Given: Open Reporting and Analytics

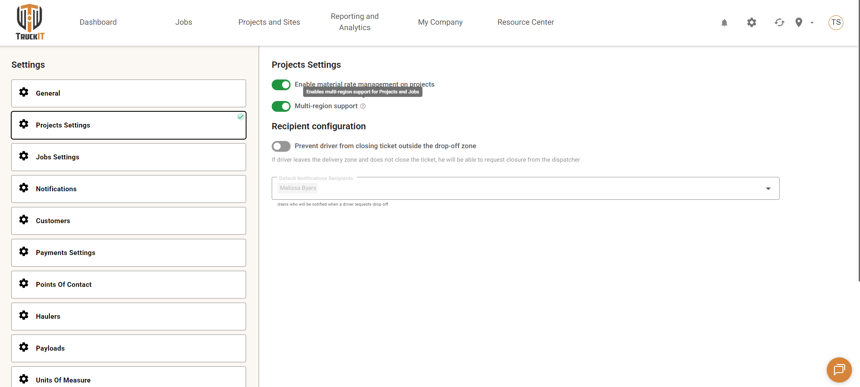Looking at the screenshot, I should pos(354,22).
